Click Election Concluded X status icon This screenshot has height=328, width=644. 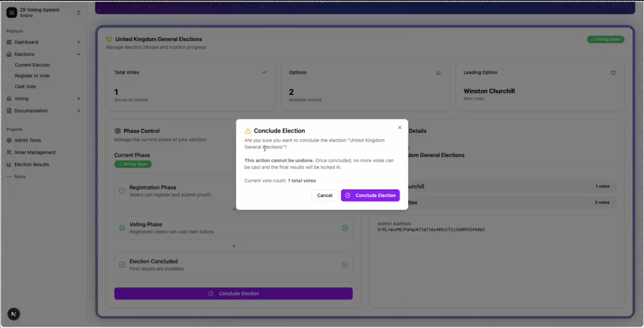click(x=345, y=264)
